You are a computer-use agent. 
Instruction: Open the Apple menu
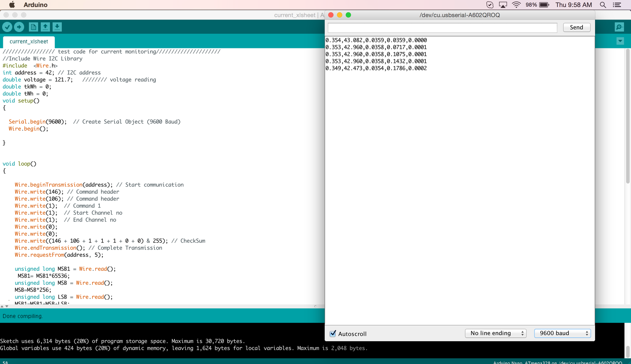(x=12, y=5)
